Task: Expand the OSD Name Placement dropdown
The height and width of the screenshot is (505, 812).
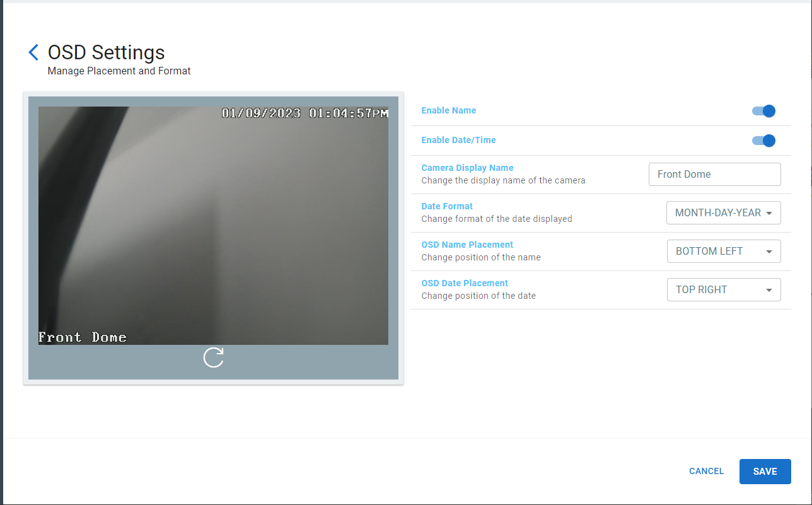Action: tap(723, 252)
